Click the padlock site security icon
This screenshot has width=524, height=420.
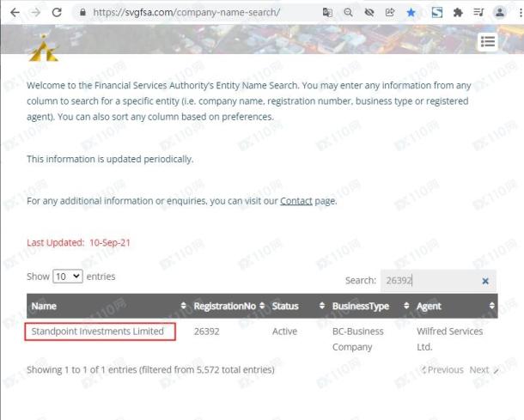pos(82,13)
